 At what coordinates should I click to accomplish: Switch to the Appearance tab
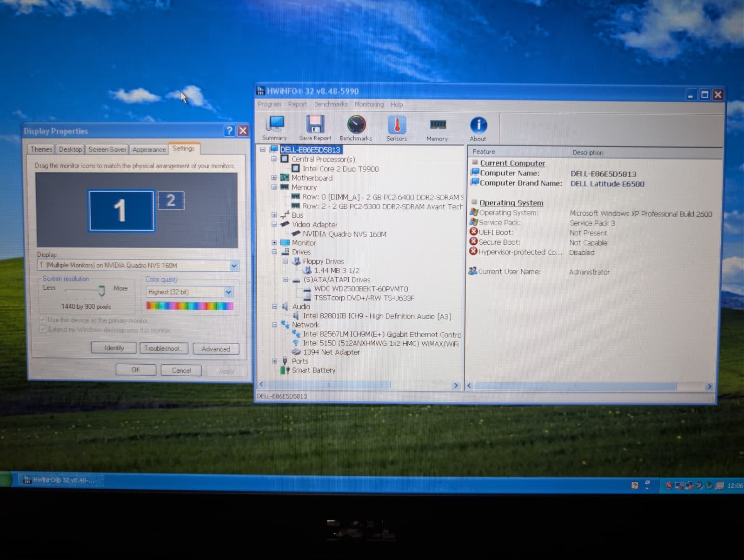coord(149,149)
